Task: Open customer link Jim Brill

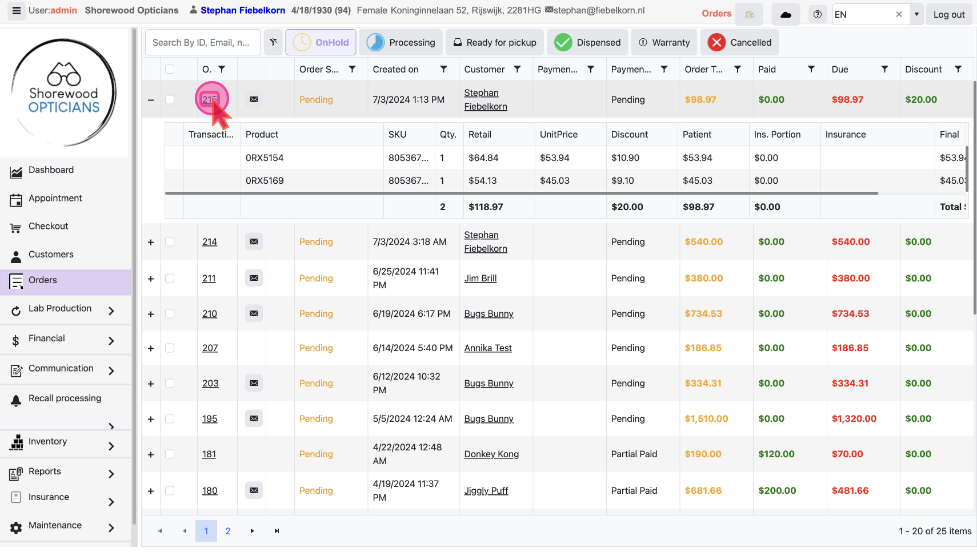Action: [x=480, y=279]
